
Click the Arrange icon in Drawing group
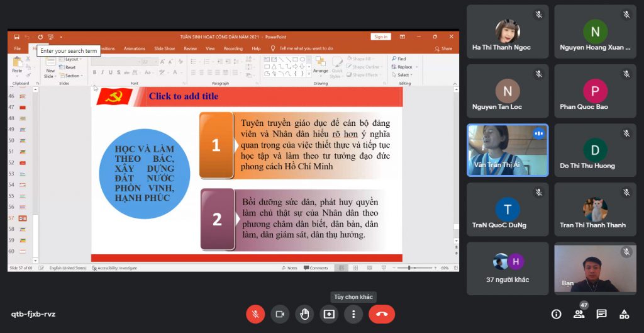pyautogui.click(x=321, y=64)
